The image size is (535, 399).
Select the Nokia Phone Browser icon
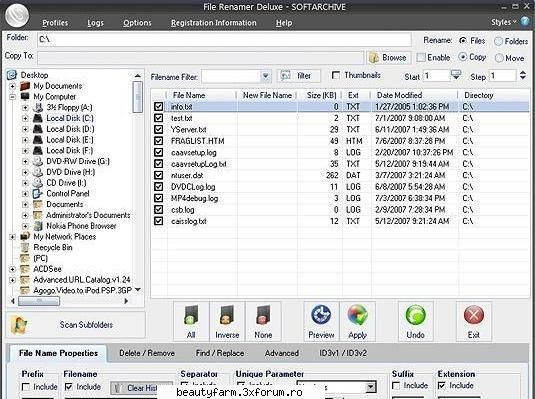[x=39, y=226]
